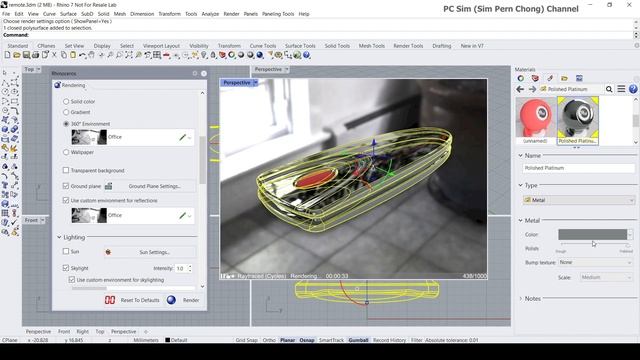Viewport: 640px width, 360px height.
Task: Click the Undo arrow icon
Action: (x=82, y=55)
